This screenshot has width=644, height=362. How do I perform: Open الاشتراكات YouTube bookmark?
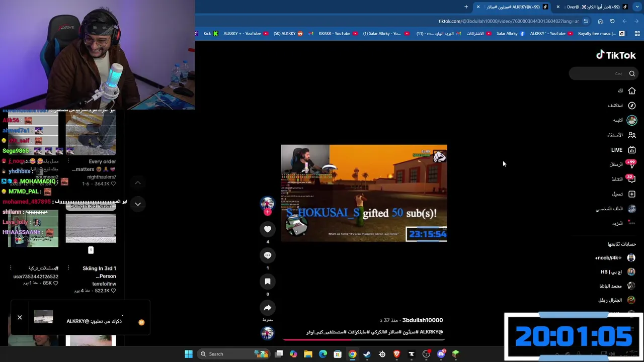click(478, 34)
